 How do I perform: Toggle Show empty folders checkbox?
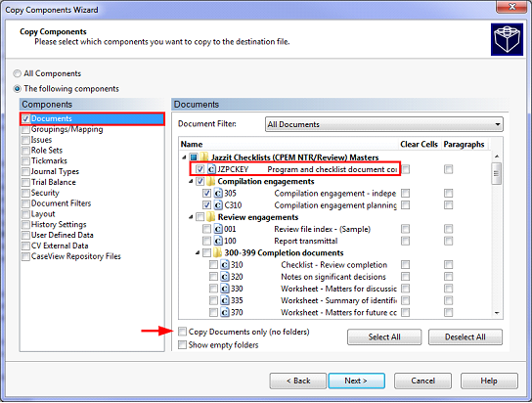[x=183, y=345]
